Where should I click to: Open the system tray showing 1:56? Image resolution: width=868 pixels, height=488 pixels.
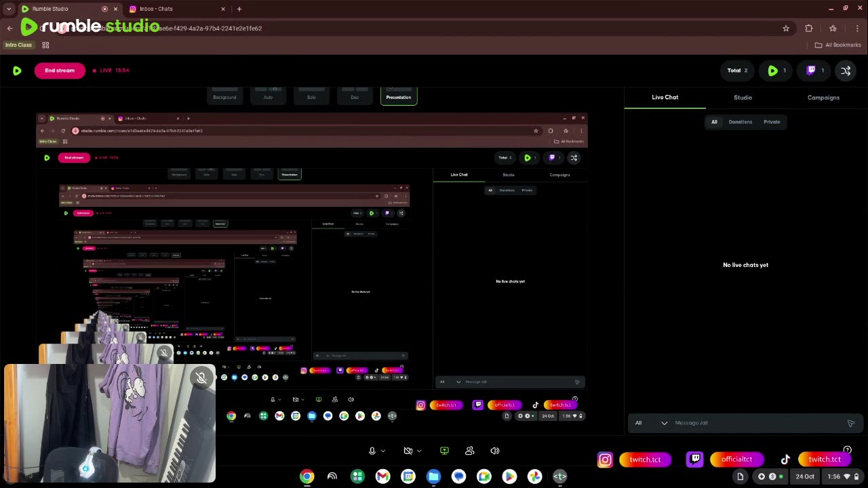click(843, 476)
